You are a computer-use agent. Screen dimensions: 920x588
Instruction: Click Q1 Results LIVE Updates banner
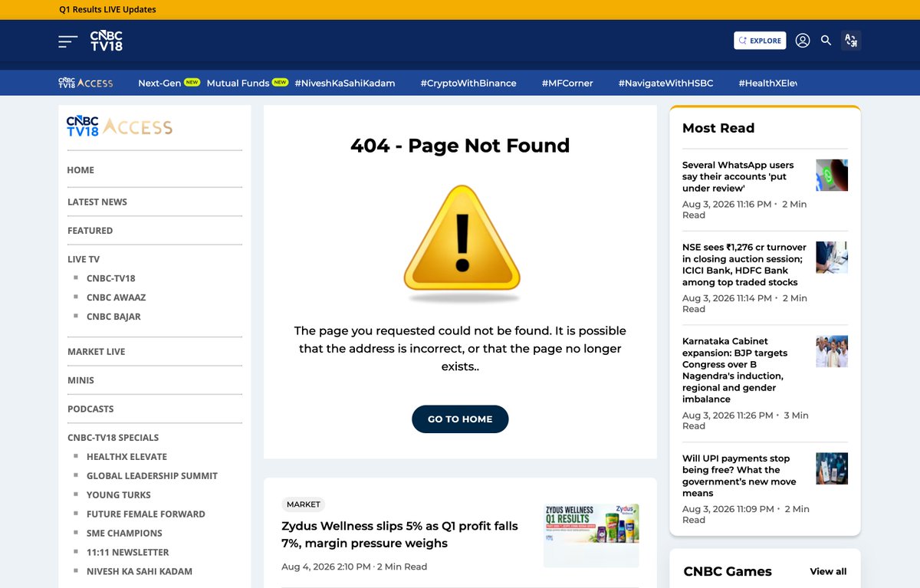[107, 10]
